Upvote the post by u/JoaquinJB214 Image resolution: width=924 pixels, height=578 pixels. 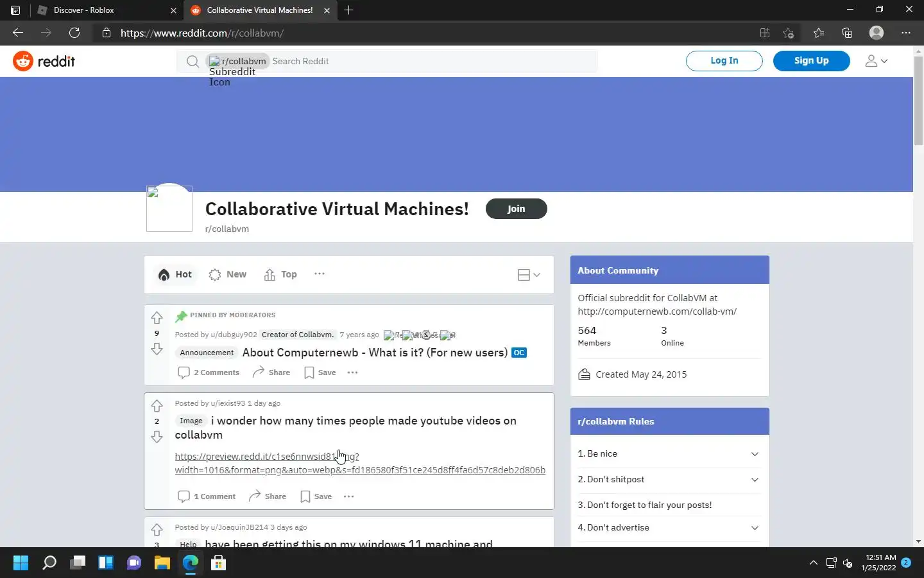coord(157,530)
